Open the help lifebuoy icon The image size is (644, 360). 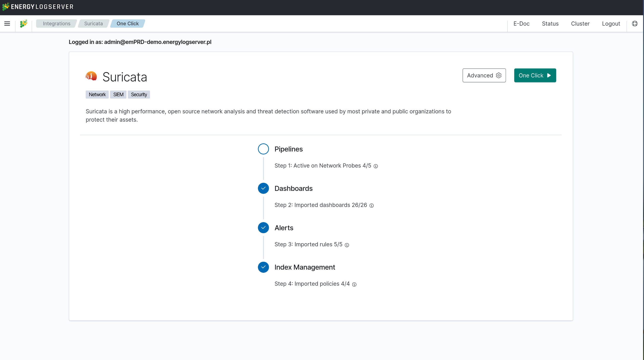[635, 23]
